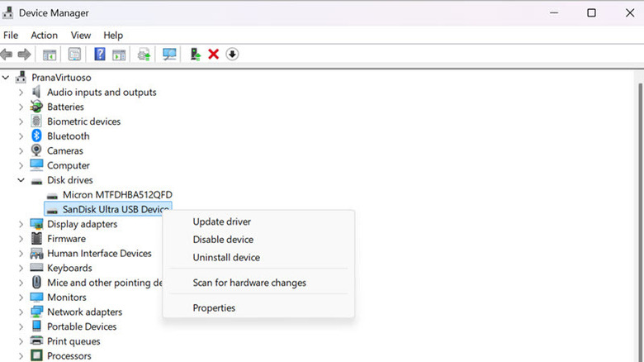Click the Forward arrow in toolbar
Viewport: 644px width, 362px height.
pyautogui.click(x=24, y=55)
